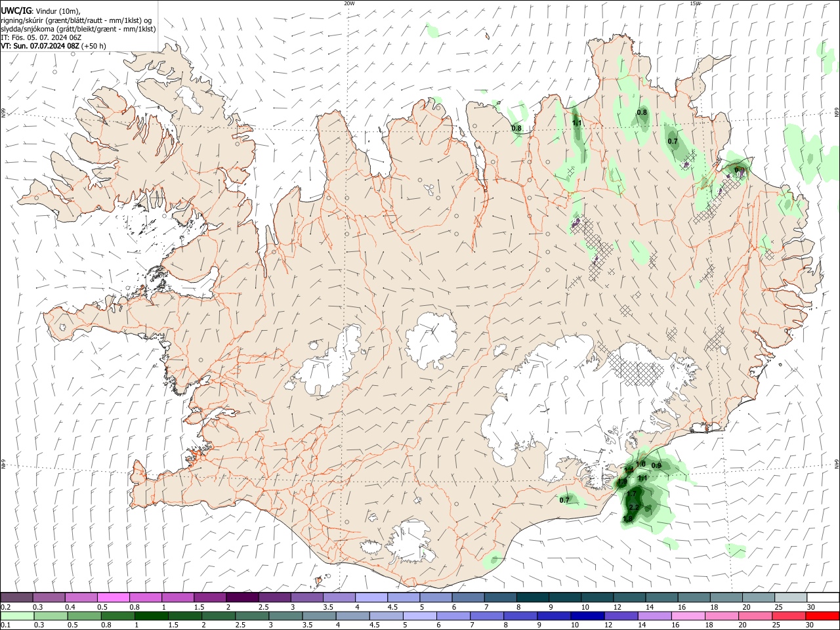Click the '20W' longitude label

tap(349, 3)
